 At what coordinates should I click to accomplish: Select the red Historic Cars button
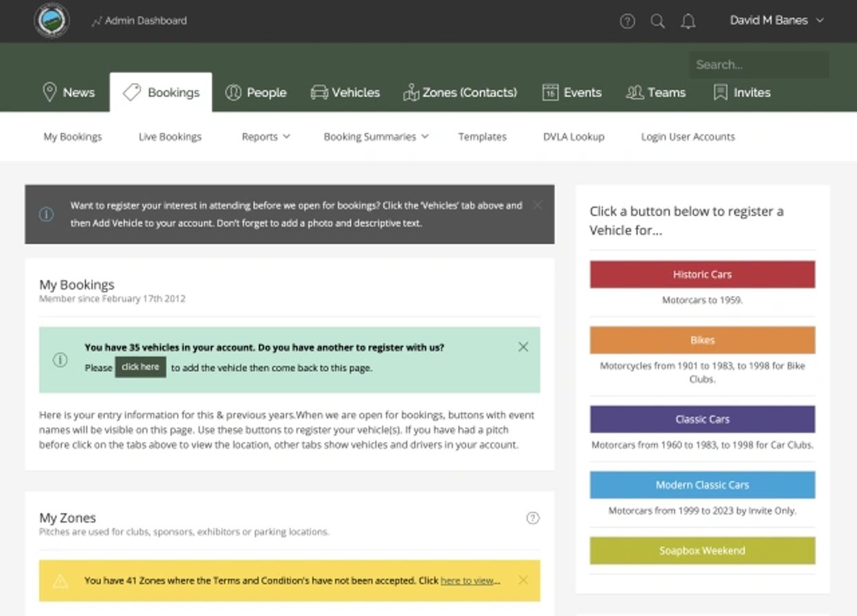pyautogui.click(x=702, y=274)
